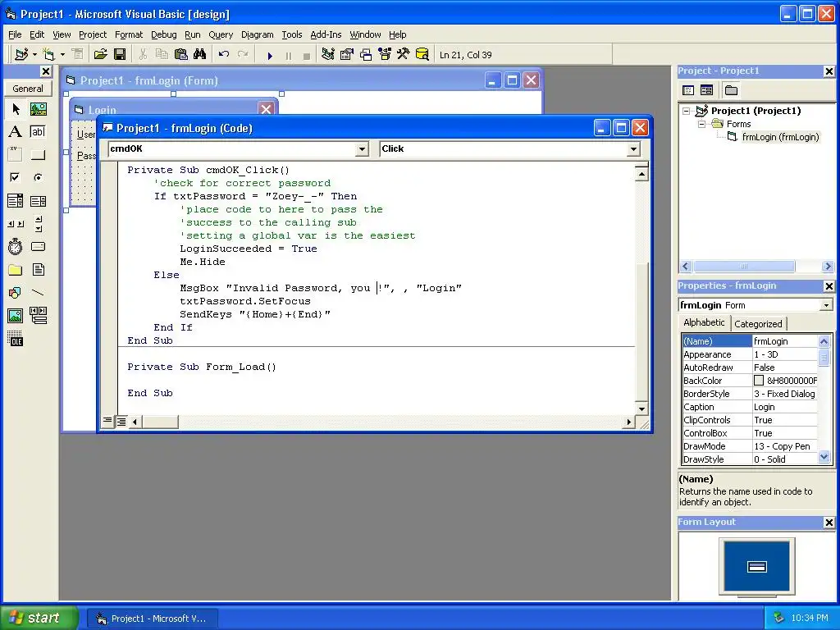
Task: Open the Add-Ins menu
Action: pyautogui.click(x=326, y=34)
